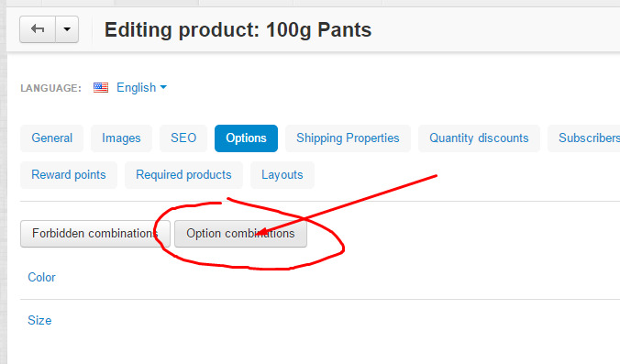The image size is (620, 364).
Task: Click the active Options tab
Action: click(246, 138)
